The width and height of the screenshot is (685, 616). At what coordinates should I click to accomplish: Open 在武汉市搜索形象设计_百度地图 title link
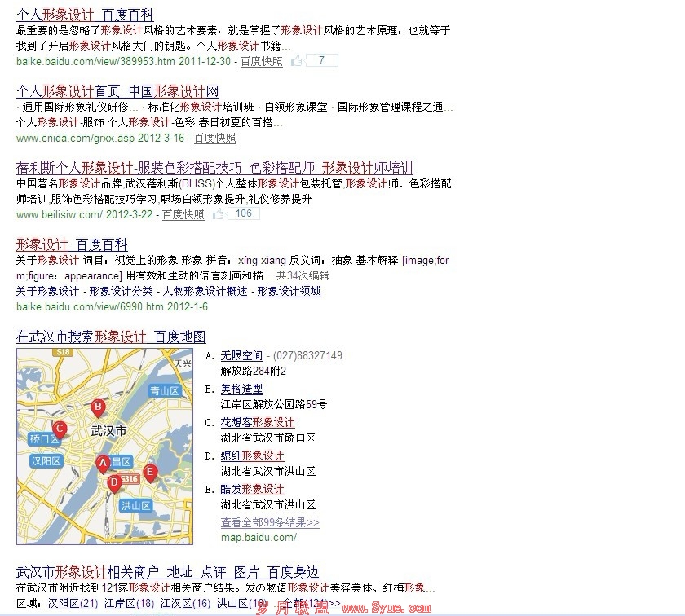[111, 337]
